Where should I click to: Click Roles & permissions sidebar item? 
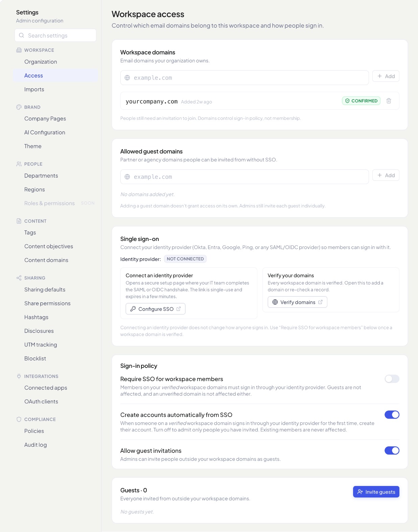[x=55, y=203]
